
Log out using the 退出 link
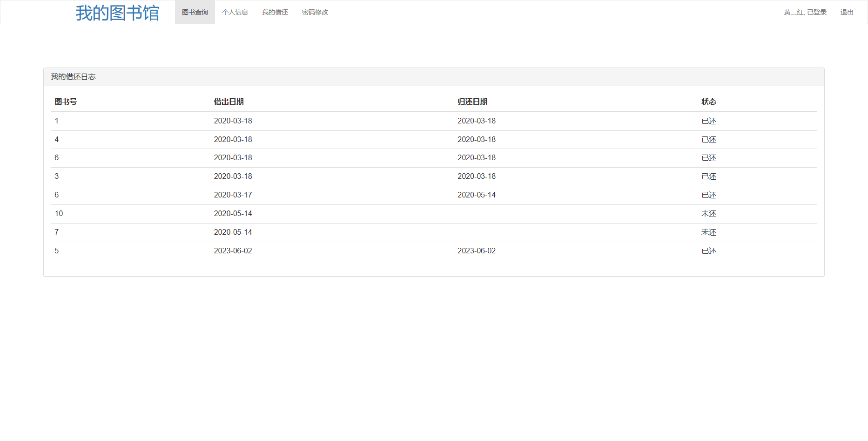tap(847, 12)
